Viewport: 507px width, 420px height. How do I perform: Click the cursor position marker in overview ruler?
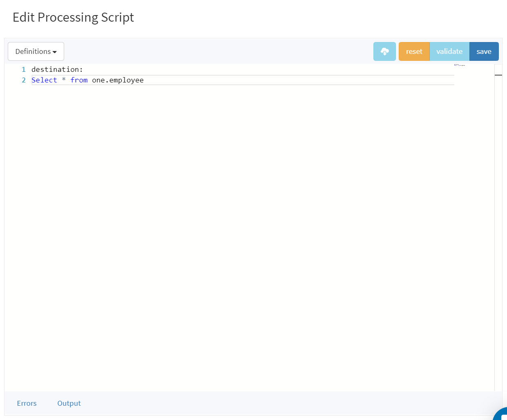(x=498, y=75)
